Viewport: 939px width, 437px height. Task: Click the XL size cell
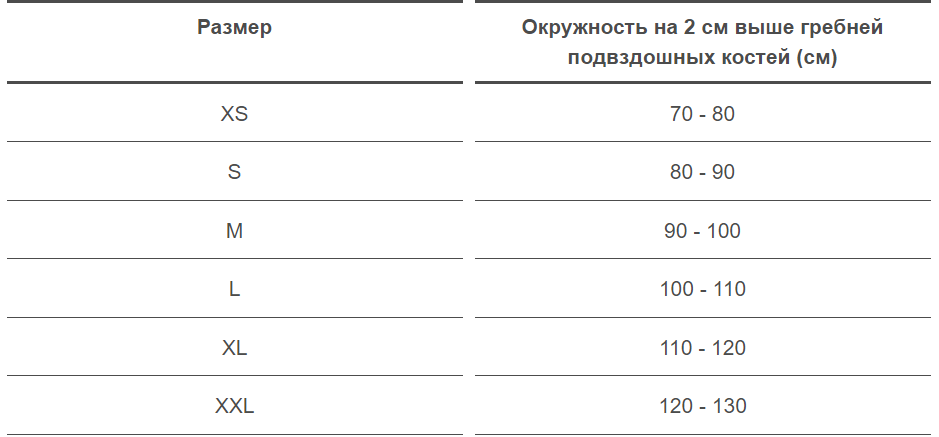coord(234,347)
